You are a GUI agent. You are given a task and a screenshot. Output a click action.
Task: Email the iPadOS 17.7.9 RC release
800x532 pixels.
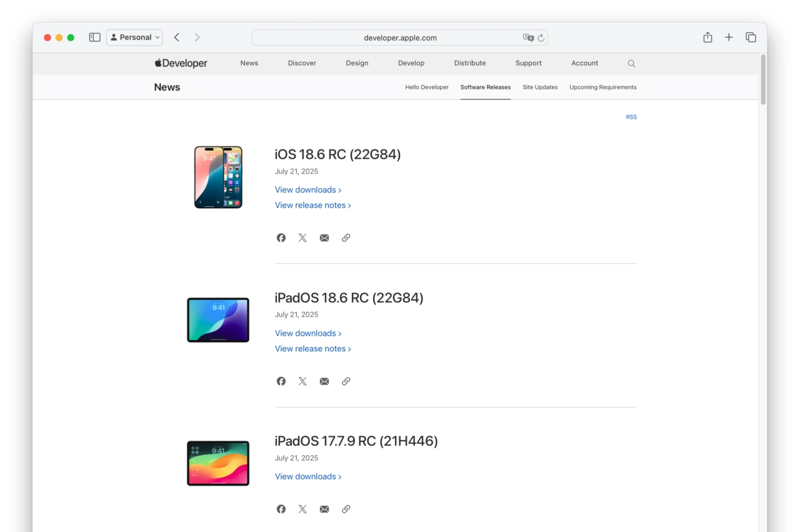[324, 509]
